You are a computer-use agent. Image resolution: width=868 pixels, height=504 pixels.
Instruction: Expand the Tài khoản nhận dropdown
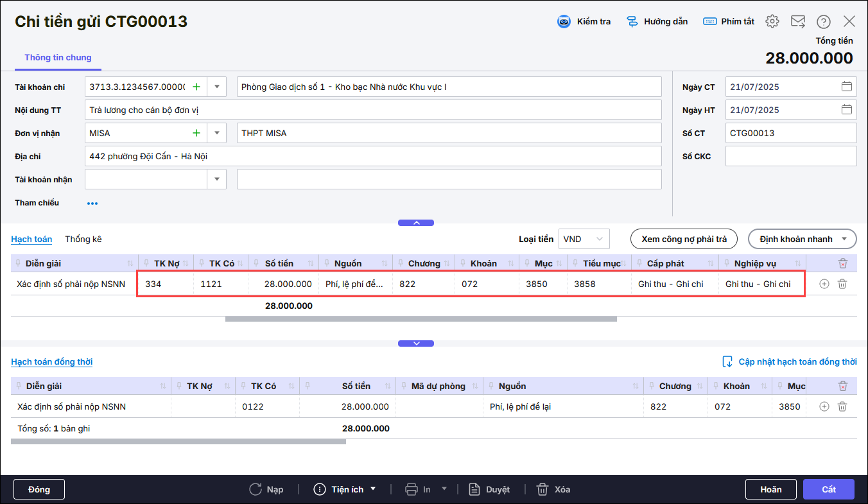217,179
